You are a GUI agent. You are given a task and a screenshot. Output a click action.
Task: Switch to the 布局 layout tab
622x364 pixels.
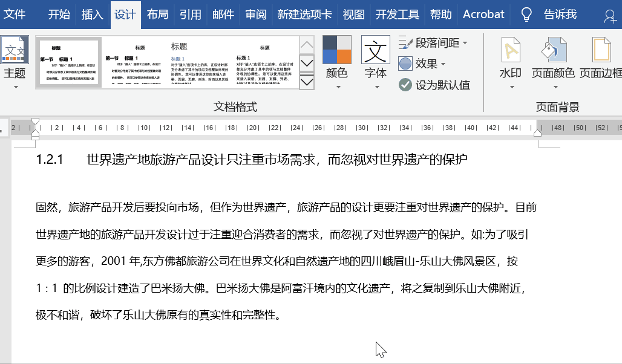point(157,15)
